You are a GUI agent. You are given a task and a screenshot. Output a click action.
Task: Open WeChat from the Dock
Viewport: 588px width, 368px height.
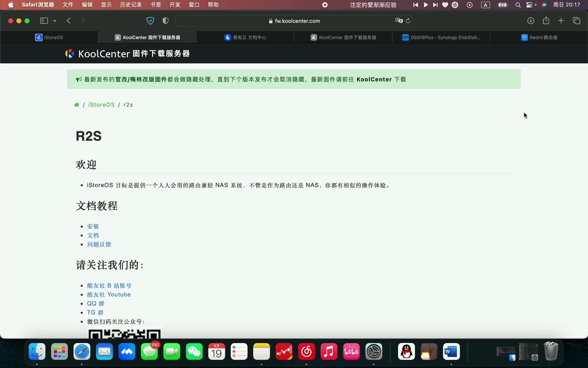point(194,352)
